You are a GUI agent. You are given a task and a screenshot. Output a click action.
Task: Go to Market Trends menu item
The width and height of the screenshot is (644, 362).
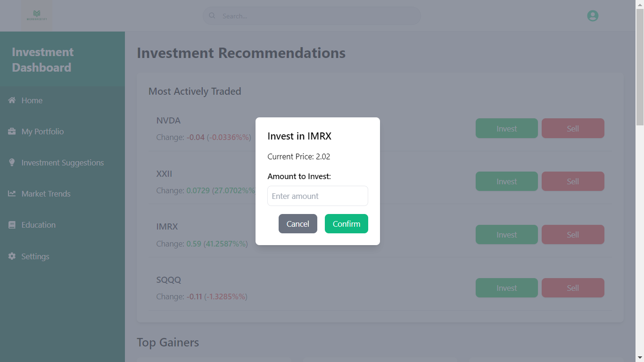coord(46,194)
